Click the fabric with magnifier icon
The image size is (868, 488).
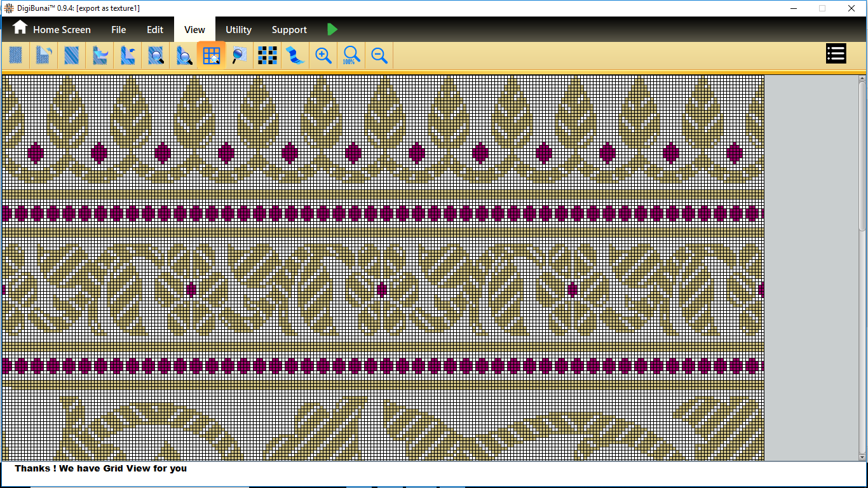(x=156, y=56)
